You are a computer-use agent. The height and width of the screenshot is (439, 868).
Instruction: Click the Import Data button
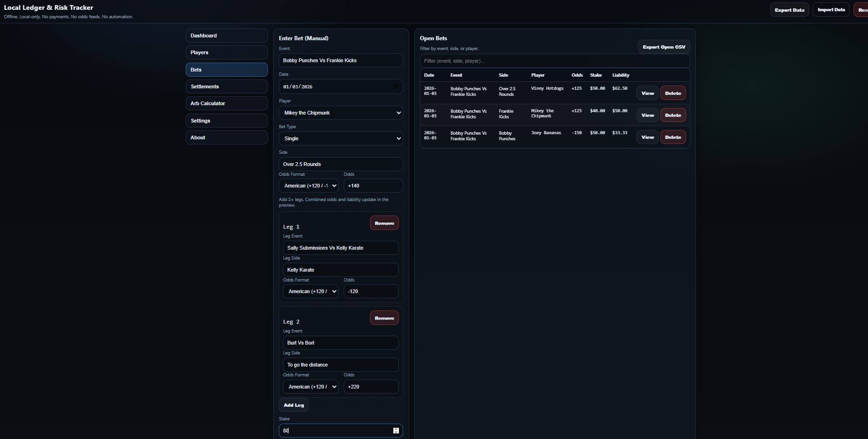pos(831,10)
